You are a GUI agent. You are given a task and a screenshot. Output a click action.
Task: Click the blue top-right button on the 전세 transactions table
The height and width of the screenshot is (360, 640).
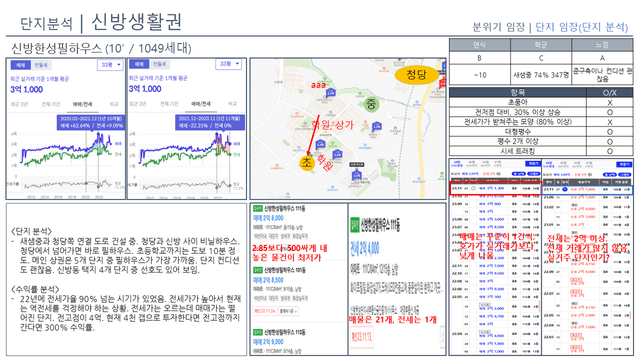point(624,164)
